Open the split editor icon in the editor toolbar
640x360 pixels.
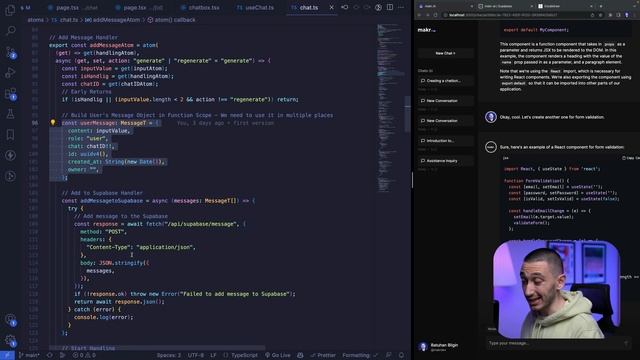pos(390,7)
